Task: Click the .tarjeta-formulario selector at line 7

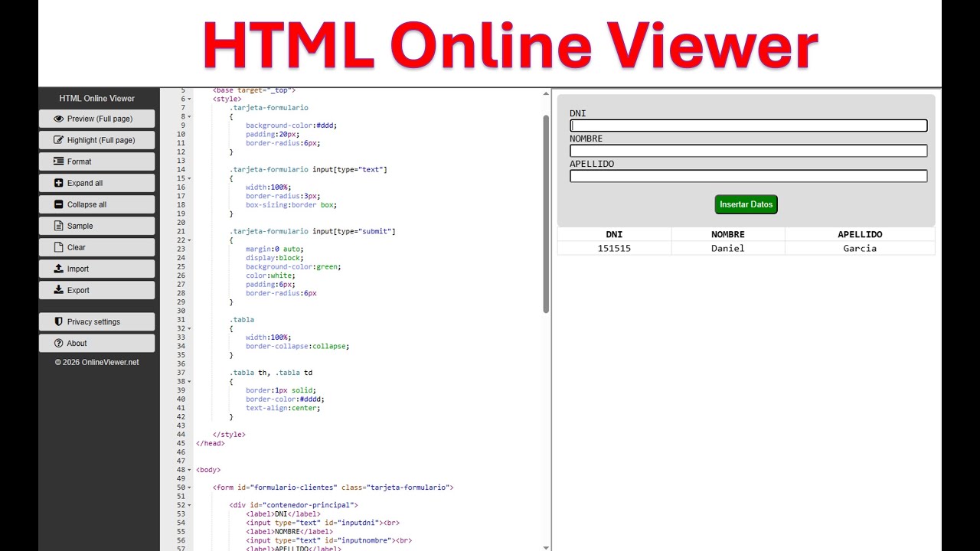Action: pos(269,108)
